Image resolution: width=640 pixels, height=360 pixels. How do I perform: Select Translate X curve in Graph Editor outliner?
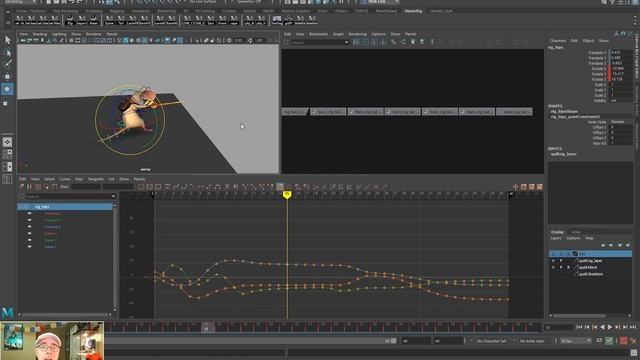pyautogui.click(x=53, y=213)
